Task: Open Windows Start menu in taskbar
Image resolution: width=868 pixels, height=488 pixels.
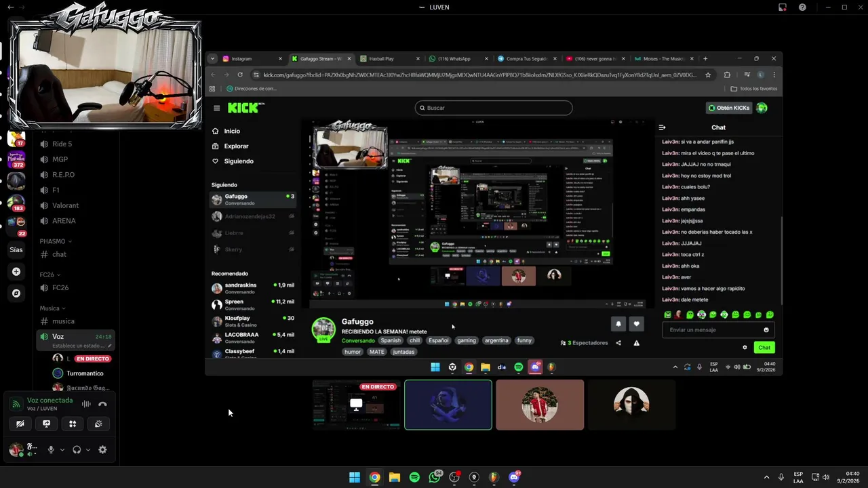Action: (355, 477)
